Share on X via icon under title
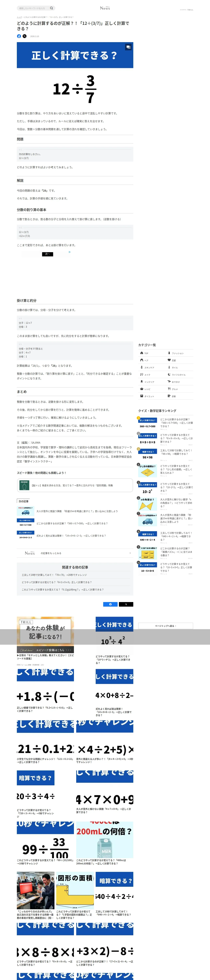 point(24,36)
